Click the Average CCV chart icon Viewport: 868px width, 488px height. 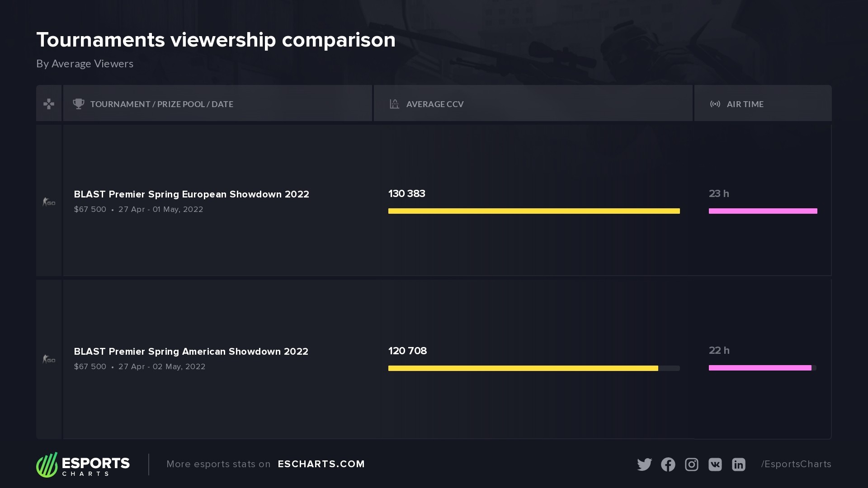click(394, 104)
